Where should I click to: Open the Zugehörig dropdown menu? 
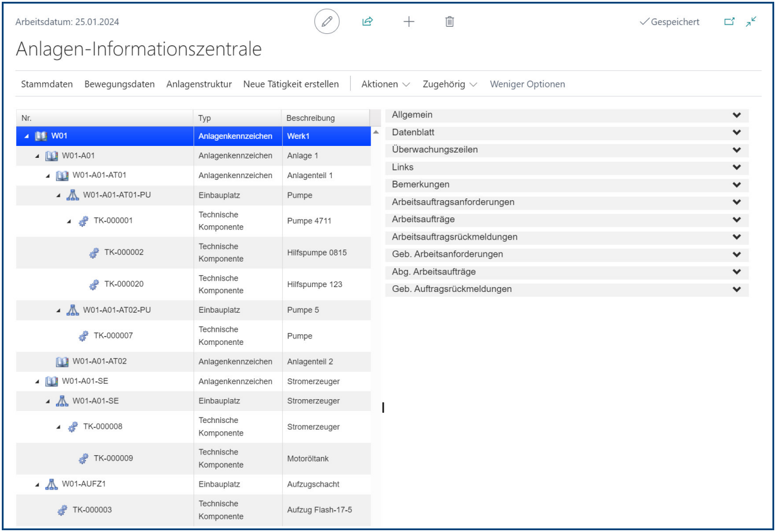pyautogui.click(x=450, y=84)
